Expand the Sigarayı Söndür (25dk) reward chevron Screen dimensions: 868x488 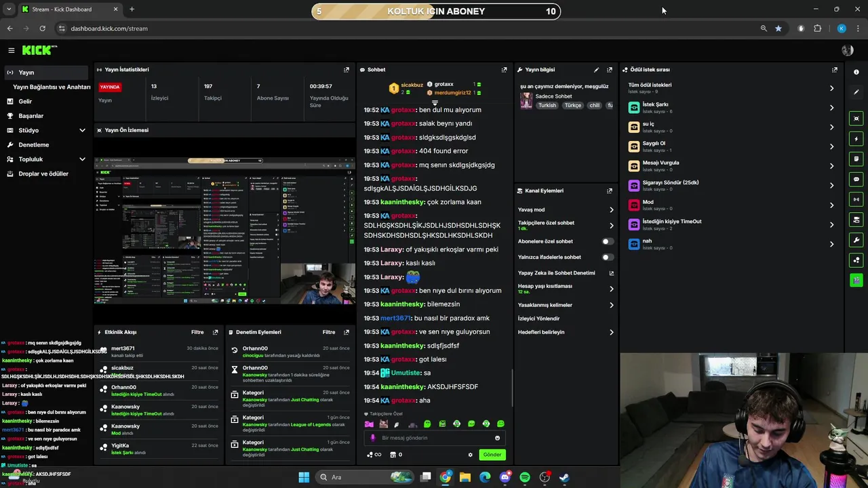click(831, 186)
